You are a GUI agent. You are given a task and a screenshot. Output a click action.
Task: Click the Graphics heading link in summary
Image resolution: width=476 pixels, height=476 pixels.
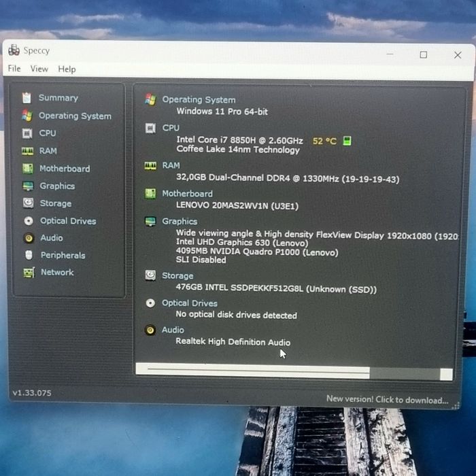point(180,221)
